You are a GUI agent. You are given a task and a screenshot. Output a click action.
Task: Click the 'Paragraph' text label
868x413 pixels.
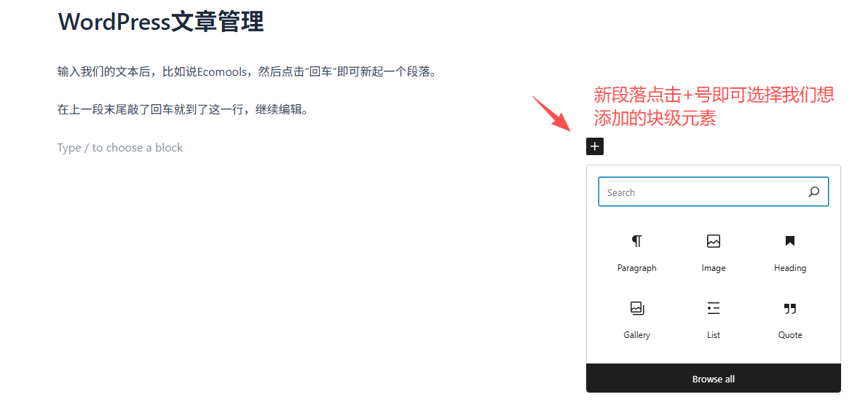pyautogui.click(x=636, y=268)
